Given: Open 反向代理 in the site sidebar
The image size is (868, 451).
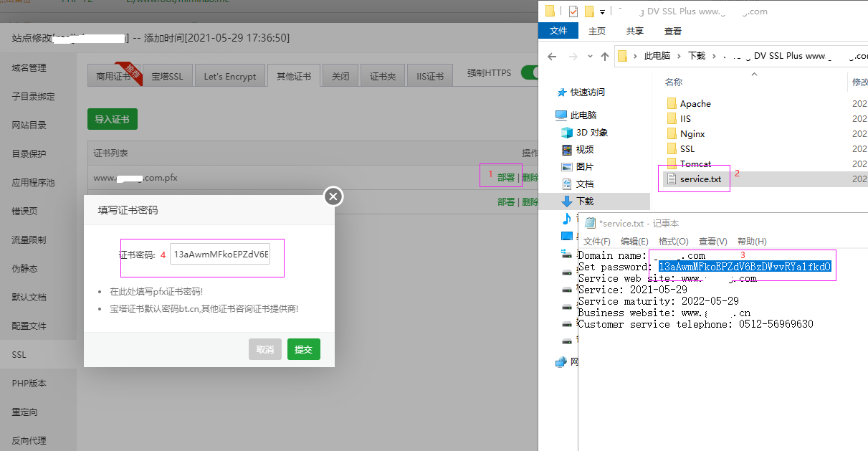Looking at the screenshot, I should [x=29, y=440].
